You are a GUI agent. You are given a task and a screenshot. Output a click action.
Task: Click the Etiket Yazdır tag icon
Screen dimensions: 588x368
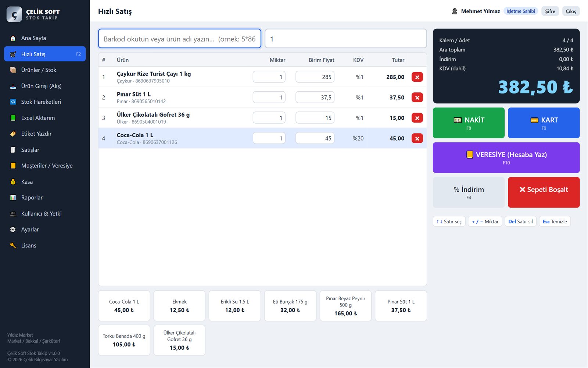tap(13, 134)
